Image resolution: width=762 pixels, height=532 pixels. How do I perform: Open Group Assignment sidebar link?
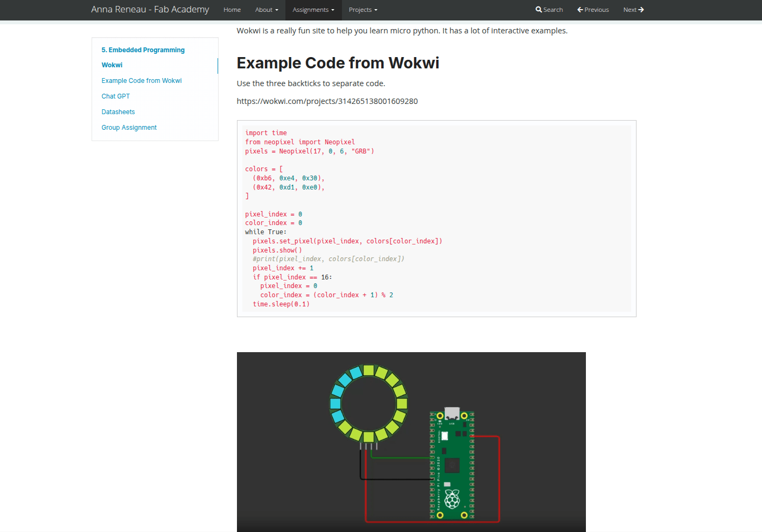(129, 128)
